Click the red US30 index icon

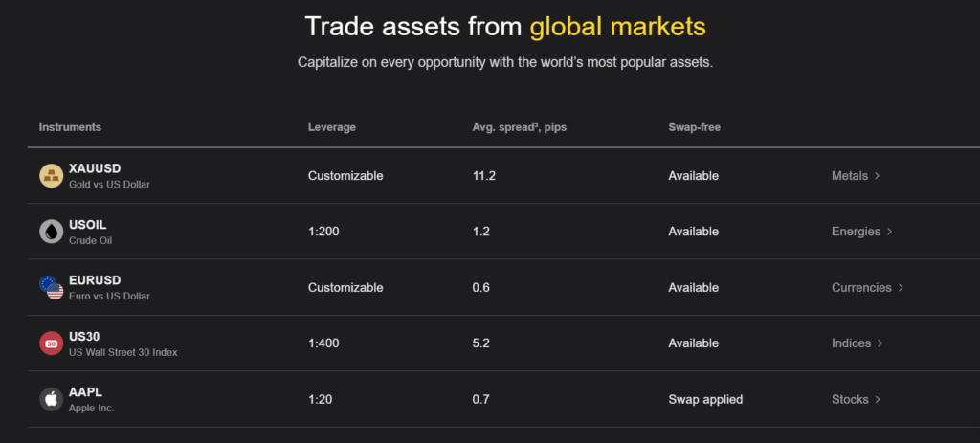point(51,343)
